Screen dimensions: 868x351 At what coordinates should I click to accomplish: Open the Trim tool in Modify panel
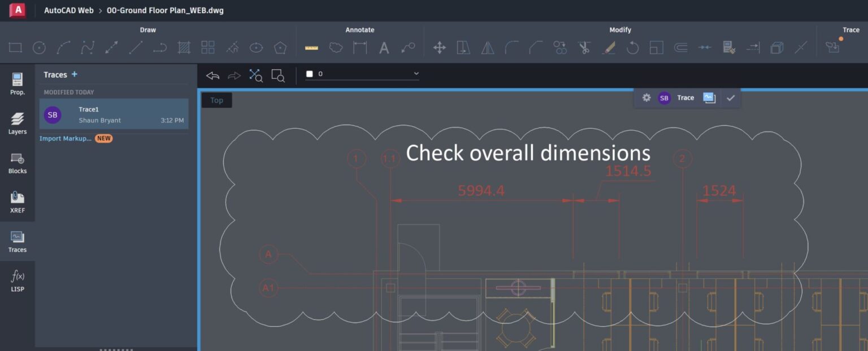585,47
